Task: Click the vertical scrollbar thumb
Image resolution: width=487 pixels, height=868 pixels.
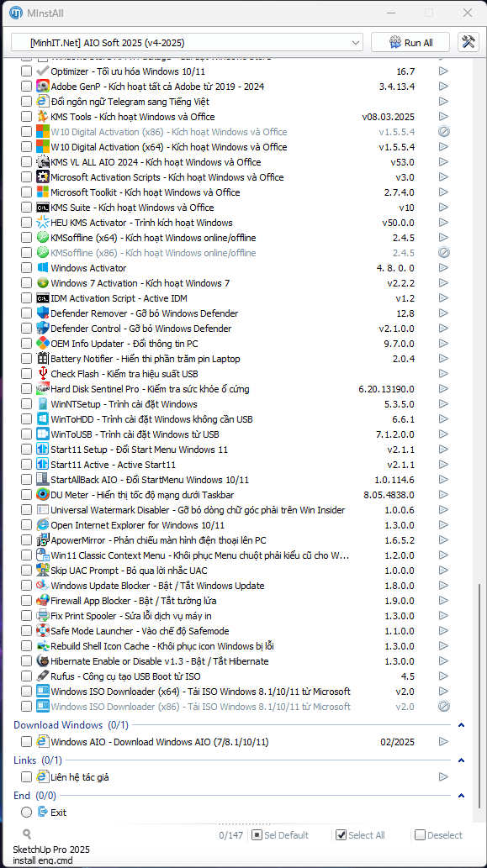Action: (x=479, y=697)
